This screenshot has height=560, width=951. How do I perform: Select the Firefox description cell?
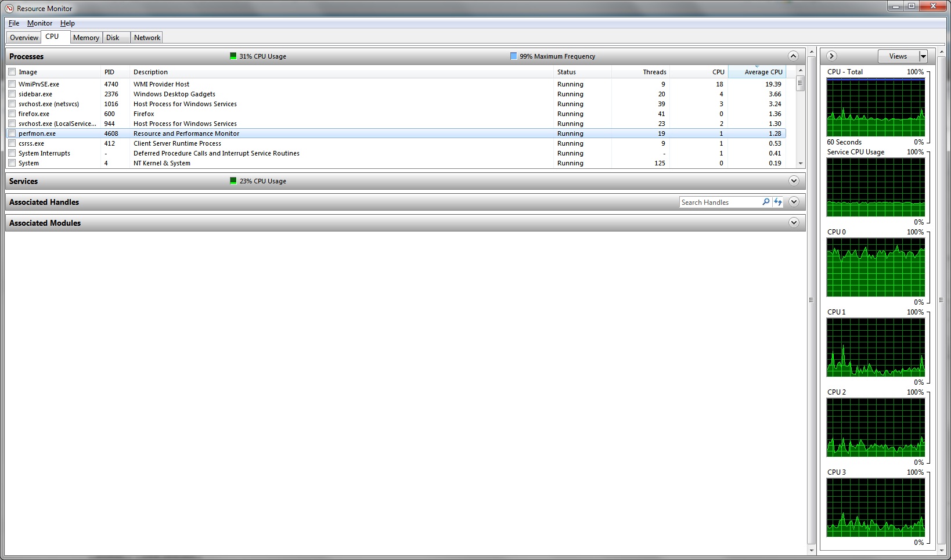pyautogui.click(x=143, y=114)
